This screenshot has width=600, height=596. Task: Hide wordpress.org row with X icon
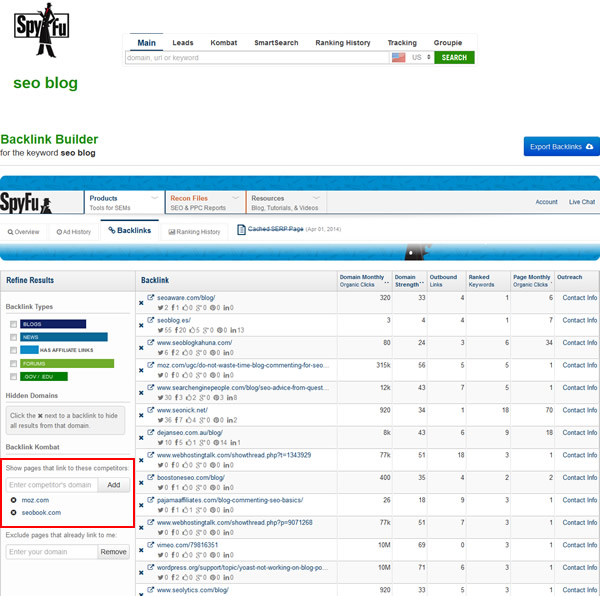click(141, 573)
